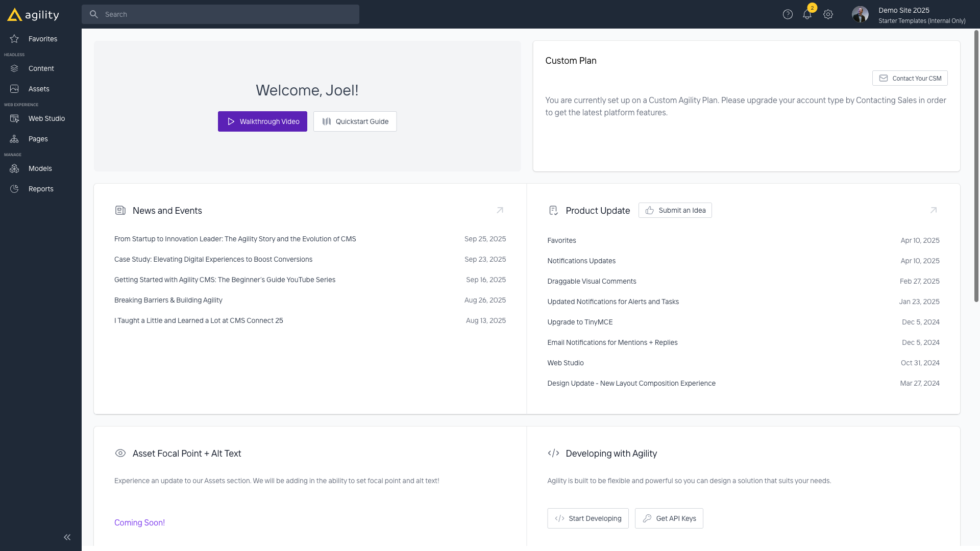Open the Reports sidebar menu label
The height and width of the screenshot is (551, 980).
tap(41, 189)
